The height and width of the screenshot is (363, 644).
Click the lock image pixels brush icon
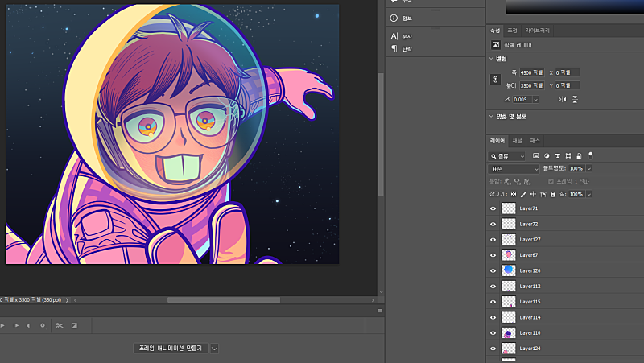tap(523, 194)
